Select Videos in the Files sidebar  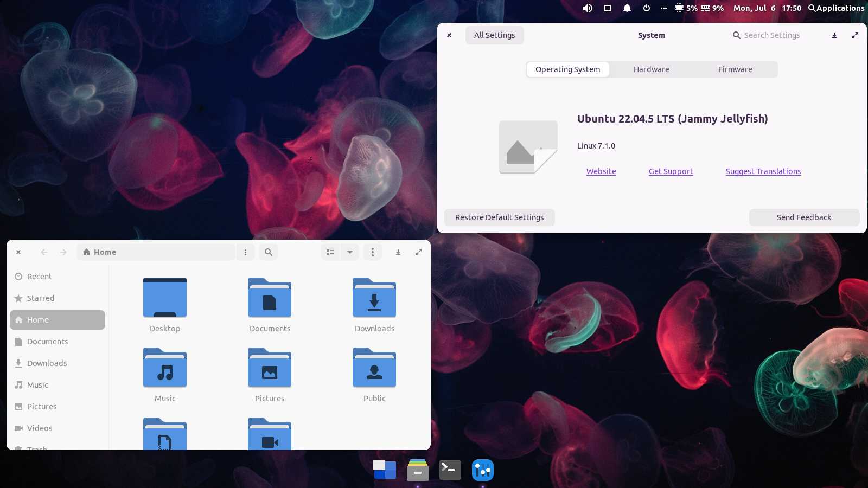coord(58,428)
